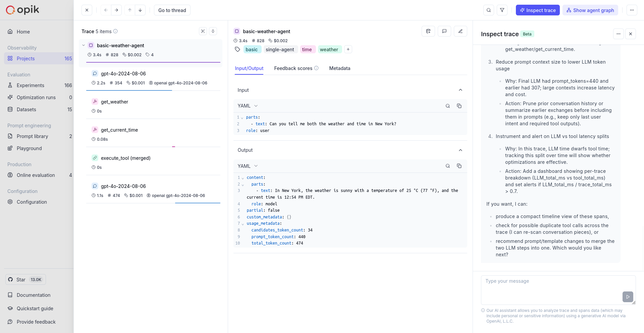This screenshot has height=333, width=644.
Task: Collapse the Input section
Action: (x=461, y=90)
